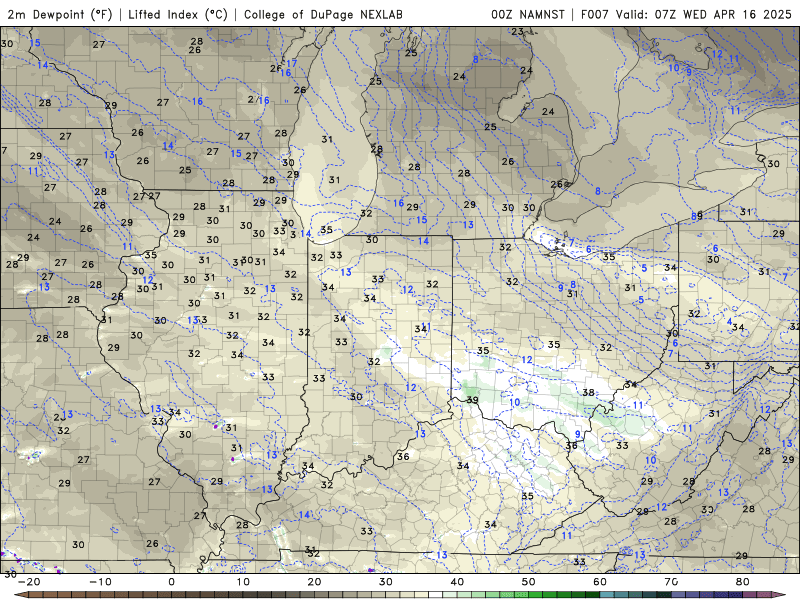The height and width of the screenshot is (600, 800).
Task: Click the 60 label on the color scale
Action: tap(600, 582)
